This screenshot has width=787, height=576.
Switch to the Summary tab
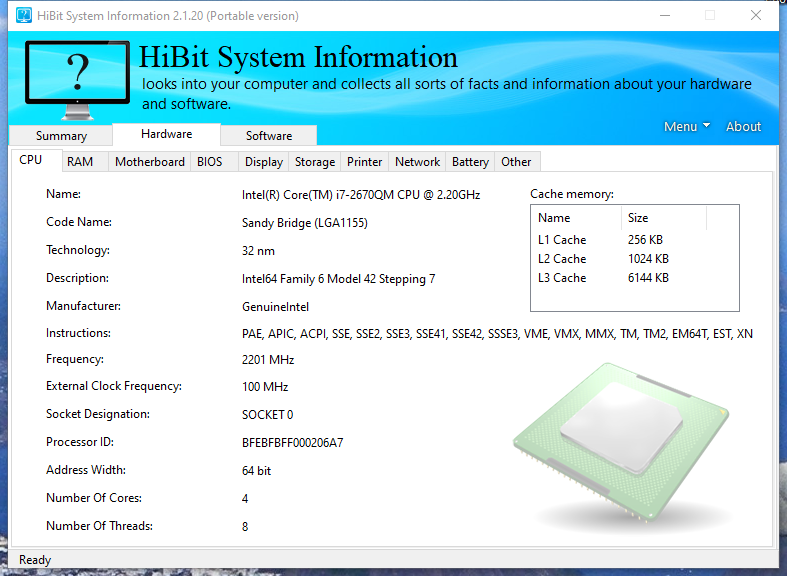pos(61,136)
